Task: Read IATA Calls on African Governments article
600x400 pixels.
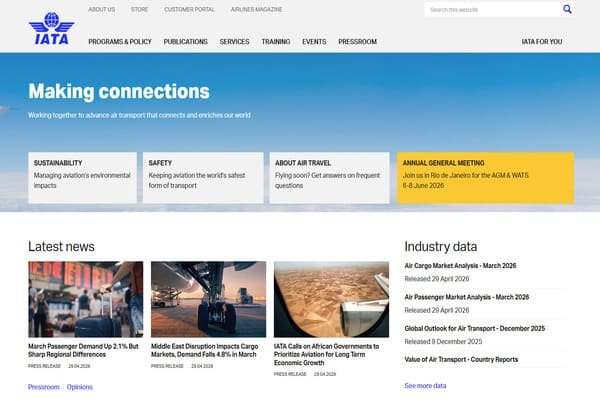Action: (x=326, y=354)
